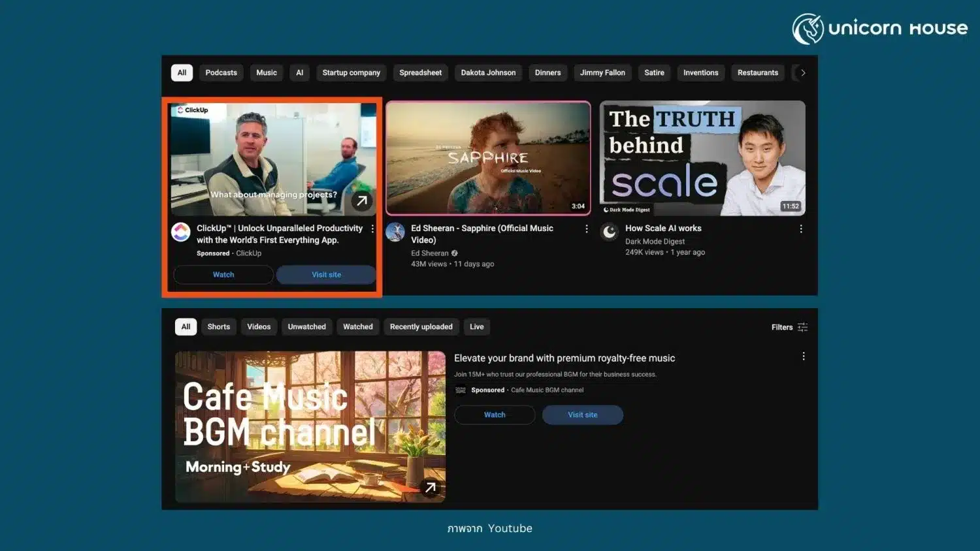Screen dimensions: 980x551
Task: Click the Dark Mode Digest channel name
Action: tap(655, 242)
